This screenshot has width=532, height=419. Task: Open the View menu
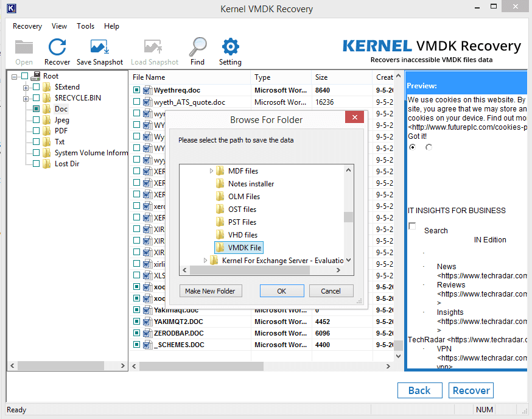tap(59, 26)
